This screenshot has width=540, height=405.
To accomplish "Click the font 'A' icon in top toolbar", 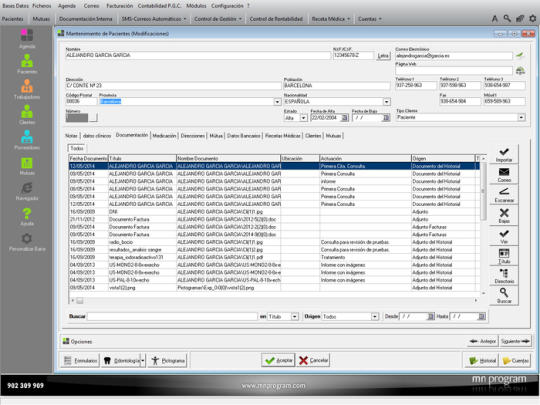I will click(495, 19).
